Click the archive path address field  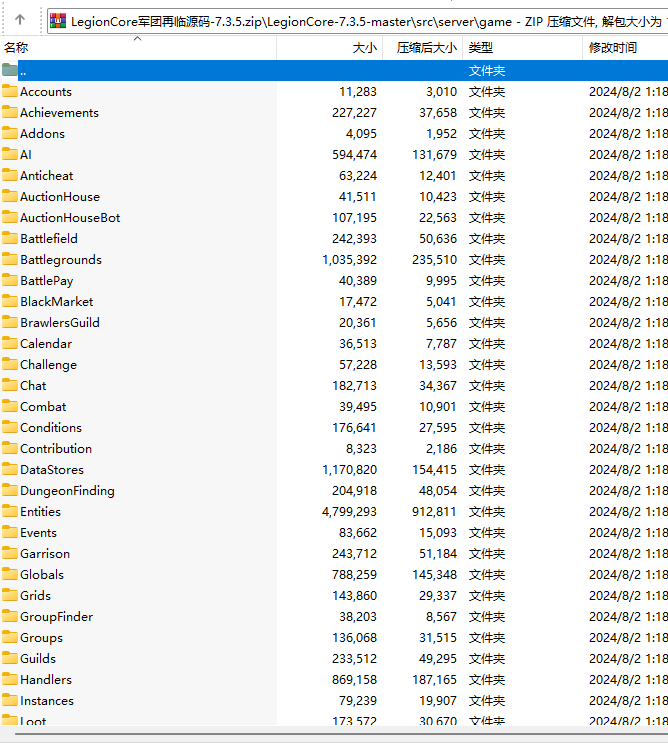click(x=358, y=21)
